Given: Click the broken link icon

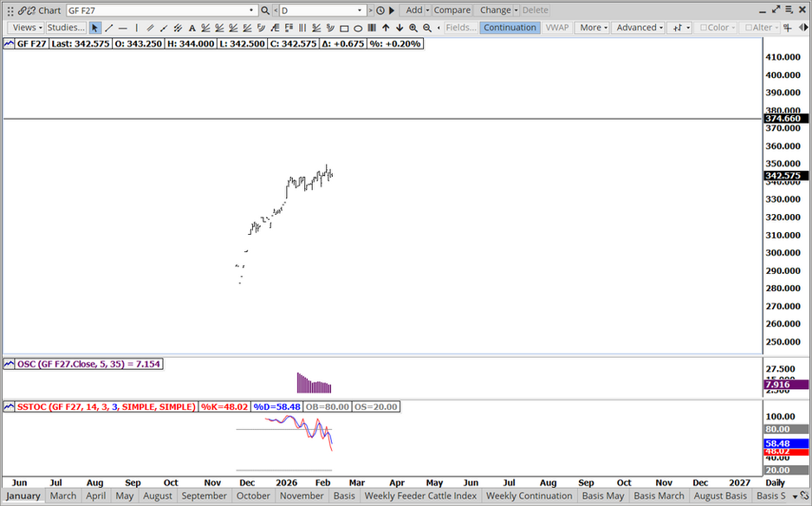Looking at the screenshot, I should coord(31,10).
